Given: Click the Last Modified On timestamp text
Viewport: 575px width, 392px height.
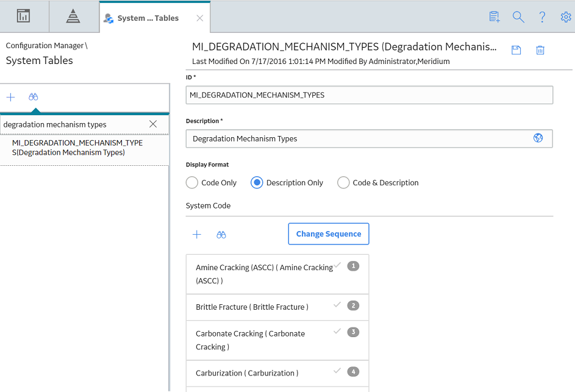Looking at the screenshot, I should (x=321, y=61).
